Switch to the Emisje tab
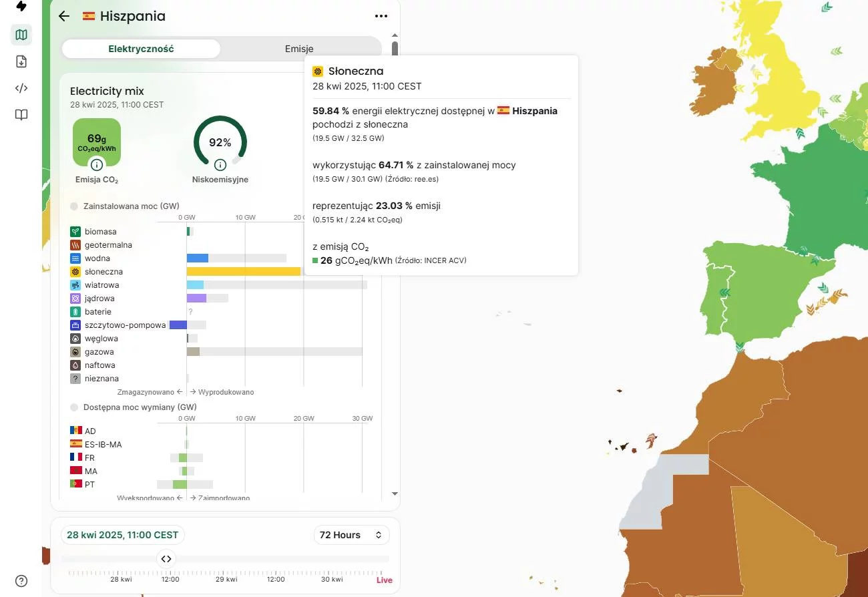 tap(299, 49)
